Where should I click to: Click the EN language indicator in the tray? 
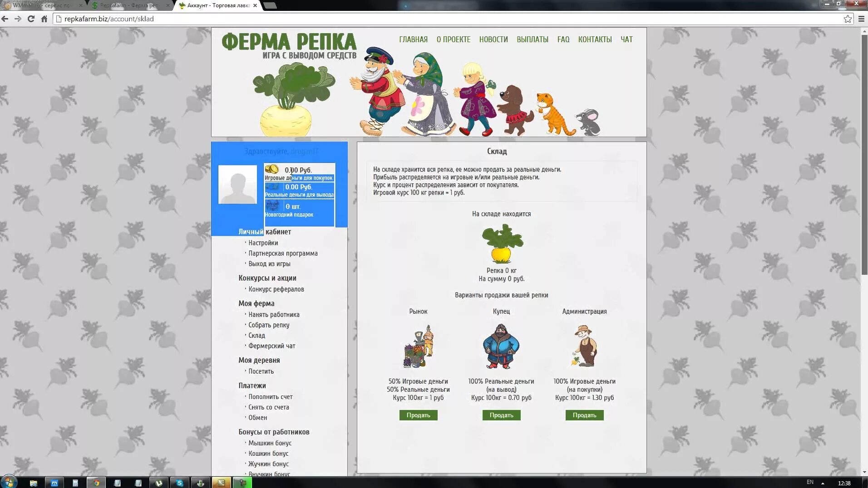click(810, 482)
